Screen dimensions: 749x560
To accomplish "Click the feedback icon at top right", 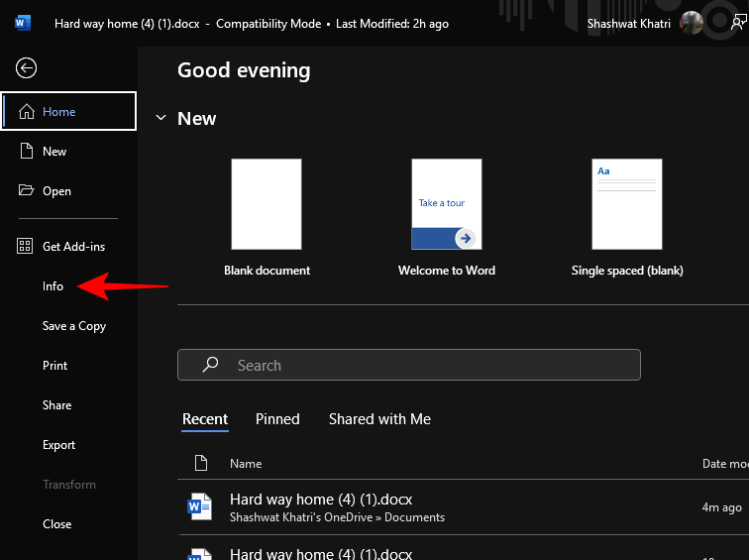I will point(738,23).
